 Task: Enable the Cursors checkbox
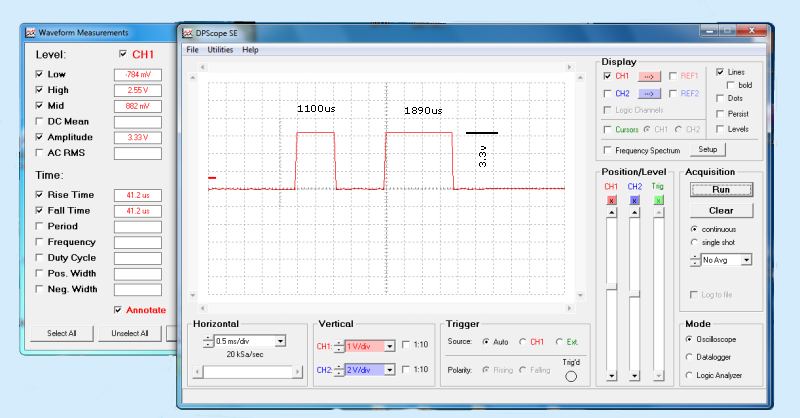607,130
